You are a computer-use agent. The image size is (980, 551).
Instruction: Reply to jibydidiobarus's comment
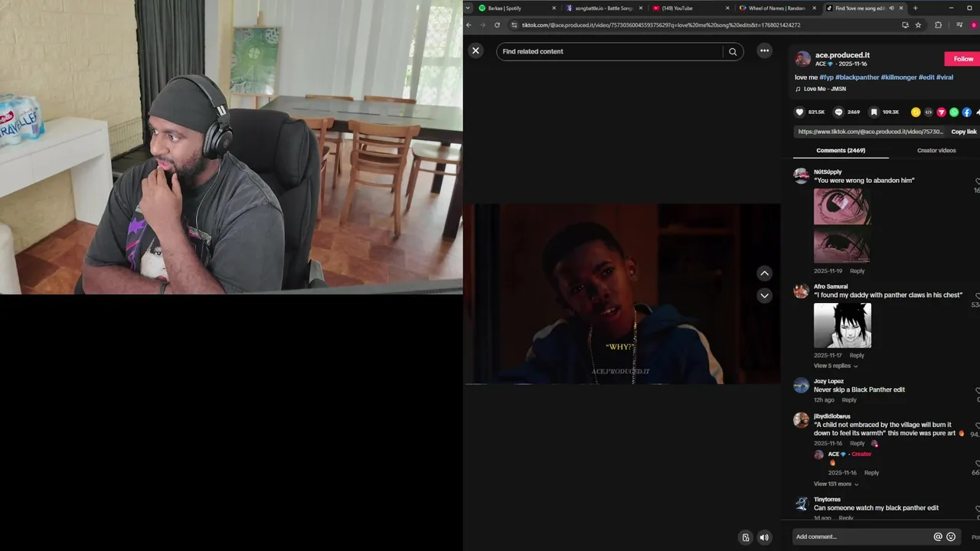point(857,443)
